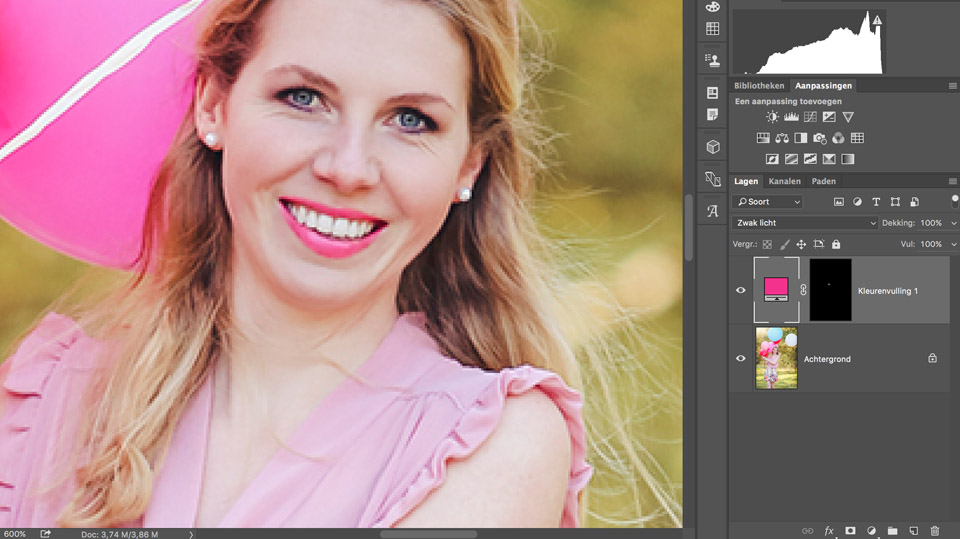Add a Photo Filter adjustment (camera icon)
Viewport: 960px width, 539px height.
point(819,138)
